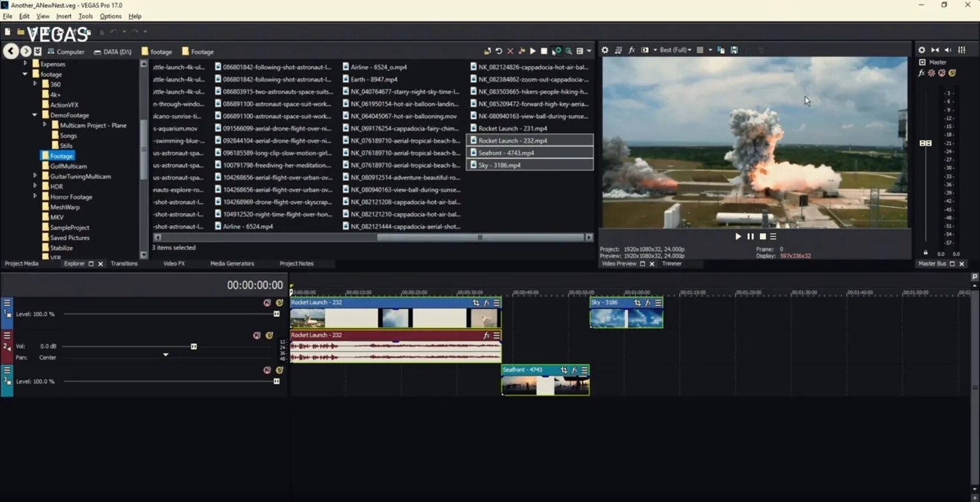This screenshot has width=980, height=502.
Task: Open Master Bus properties gear
Action: [x=922, y=50]
